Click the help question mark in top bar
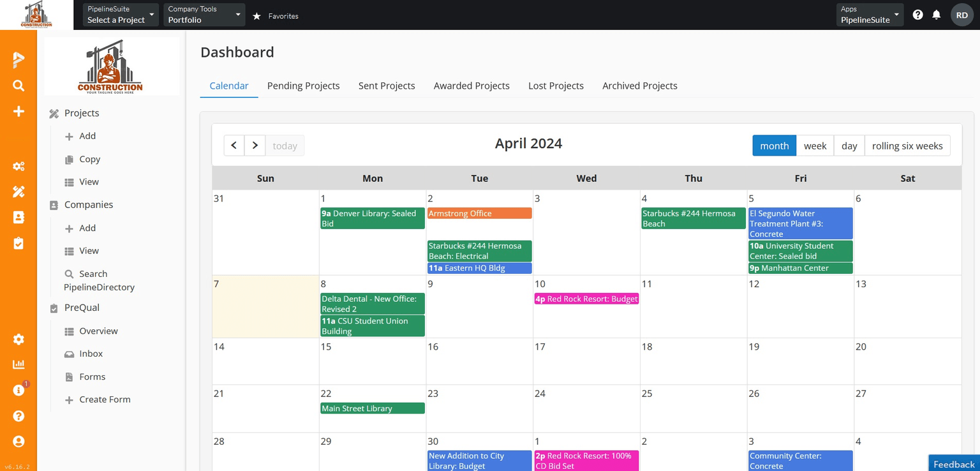 coord(917,15)
